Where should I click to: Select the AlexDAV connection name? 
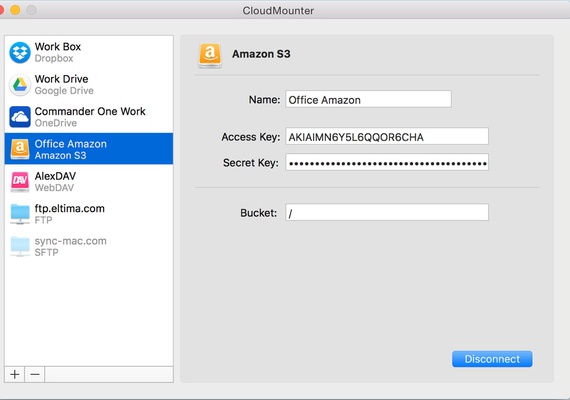coord(55,176)
